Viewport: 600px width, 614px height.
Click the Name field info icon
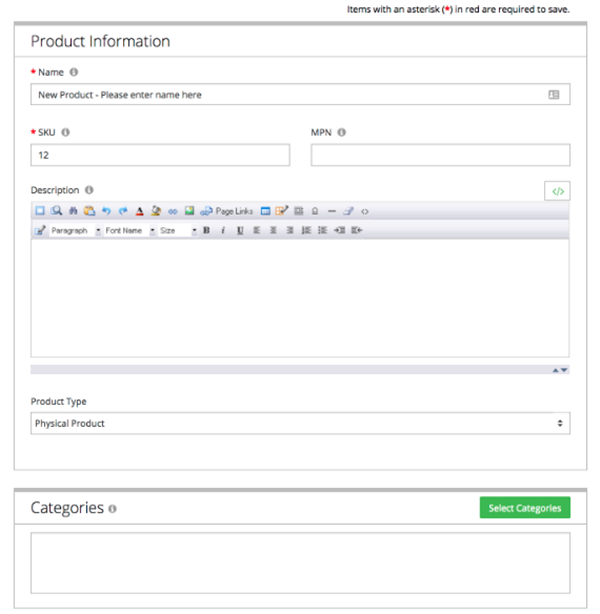[x=74, y=72]
